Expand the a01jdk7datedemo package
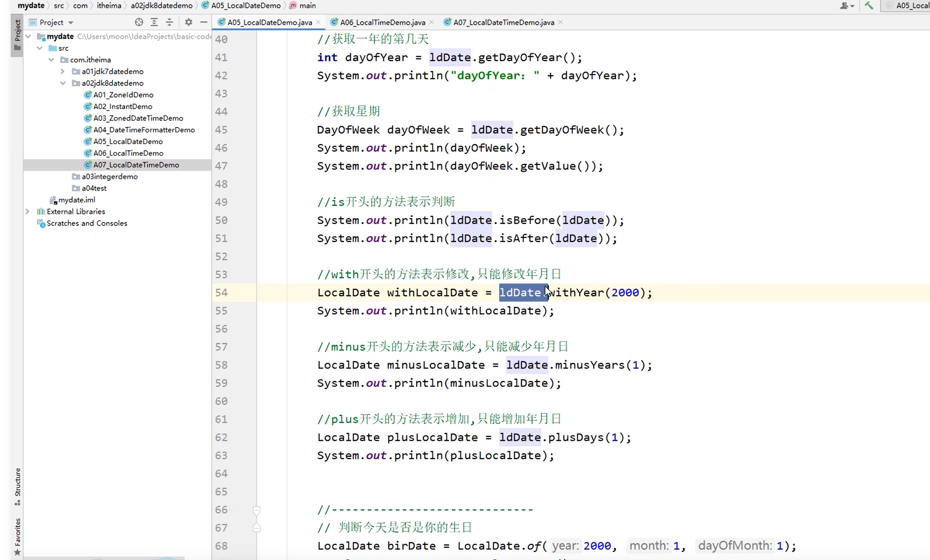The height and width of the screenshot is (560, 930). (x=62, y=71)
